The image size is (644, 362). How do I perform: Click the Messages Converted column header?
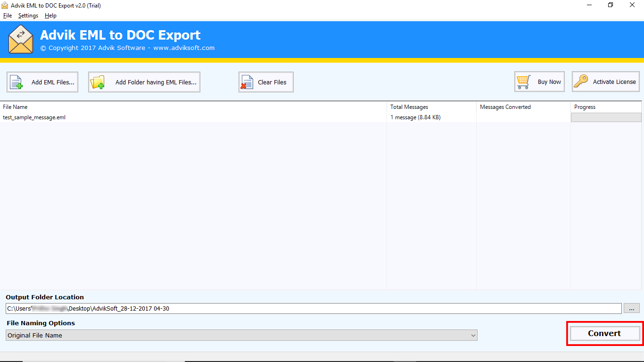pos(523,107)
